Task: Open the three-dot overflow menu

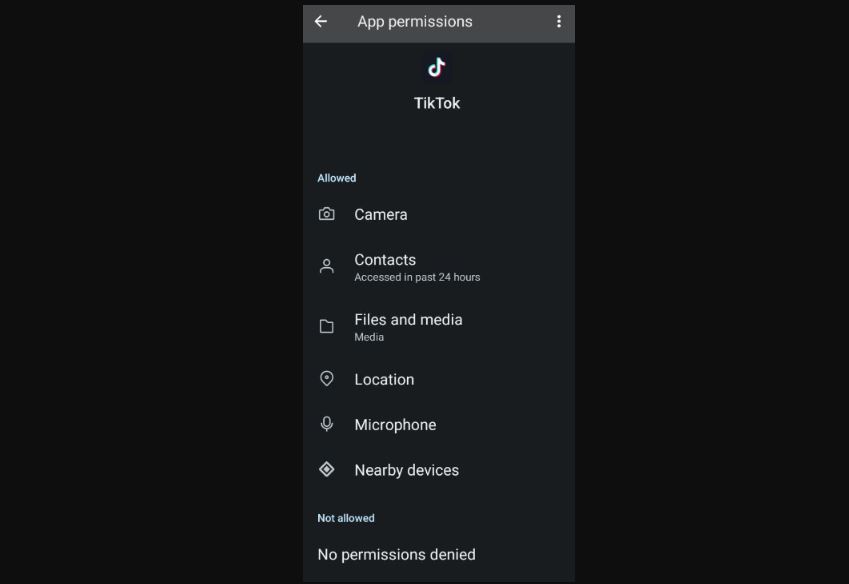Action: 559,22
